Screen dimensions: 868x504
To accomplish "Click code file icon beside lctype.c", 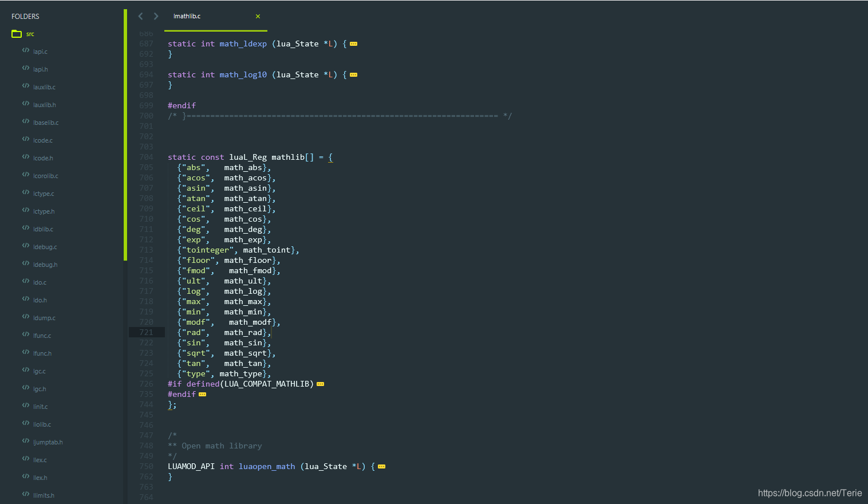I will point(26,192).
